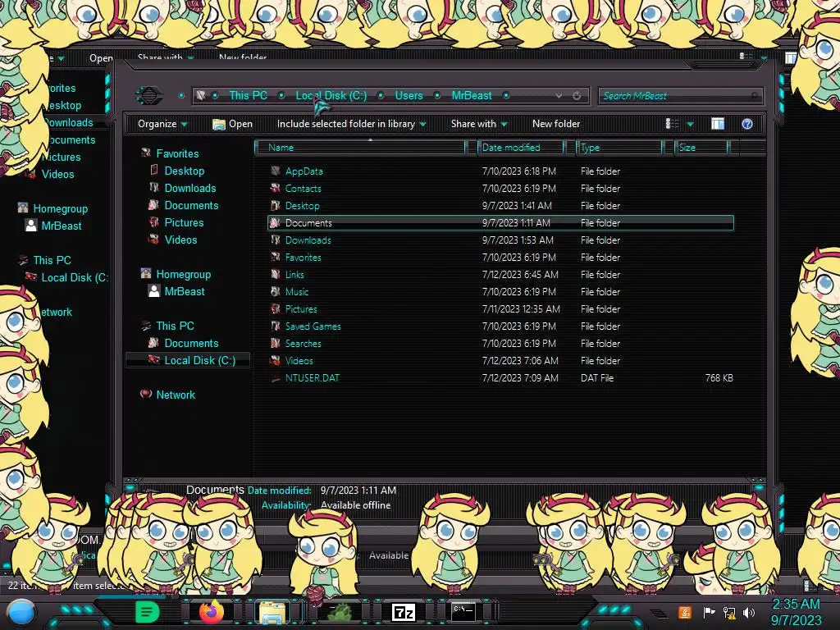Open the Help icon
The image size is (840, 630).
747,124
